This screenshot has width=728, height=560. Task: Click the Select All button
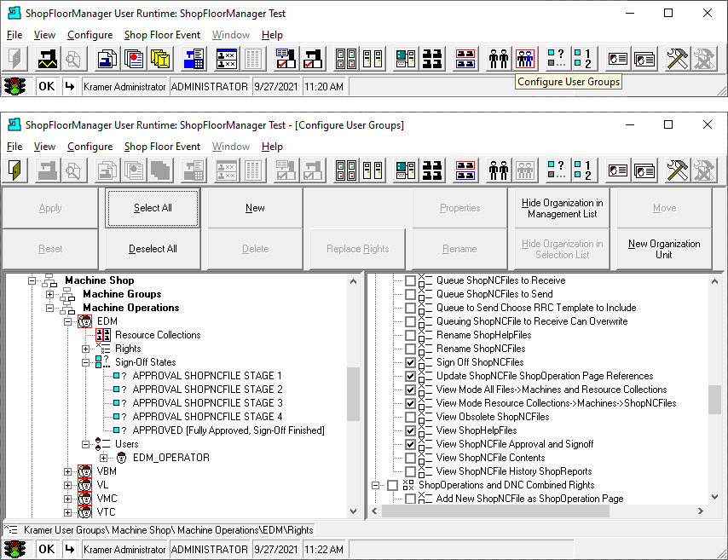(x=153, y=208)
